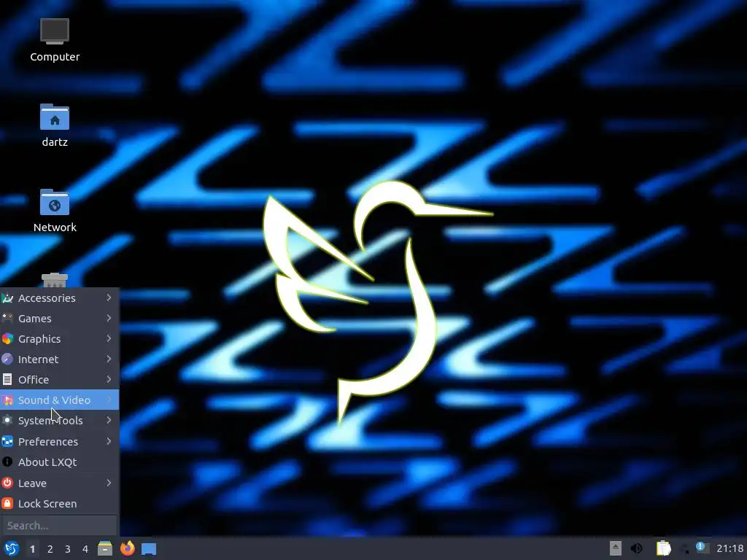Click the Accessories category icon
Viewport: 747px width, 560px height.
[7, 298]
